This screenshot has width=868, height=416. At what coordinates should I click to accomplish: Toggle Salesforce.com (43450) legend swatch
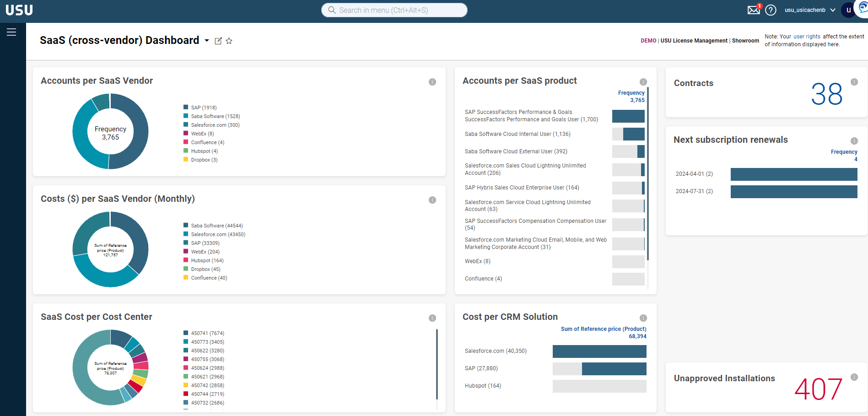pos(186,234)
